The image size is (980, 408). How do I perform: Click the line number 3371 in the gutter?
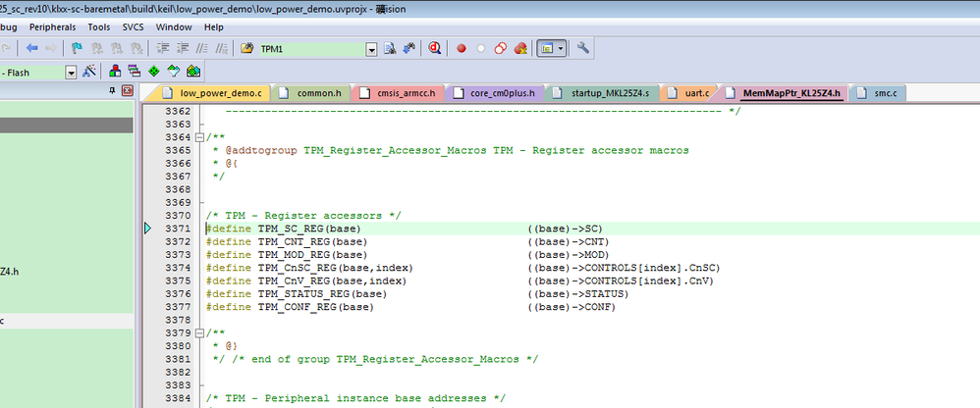(x=178, y=229)
